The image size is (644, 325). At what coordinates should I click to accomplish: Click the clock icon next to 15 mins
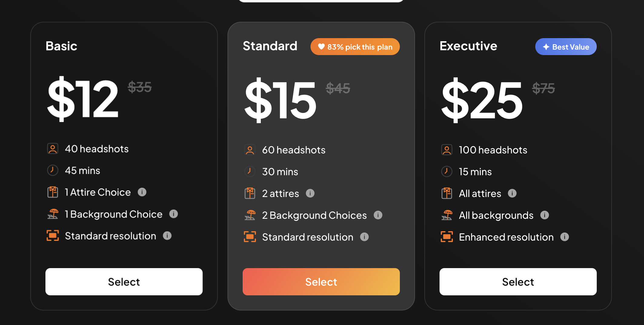point(447,171)
